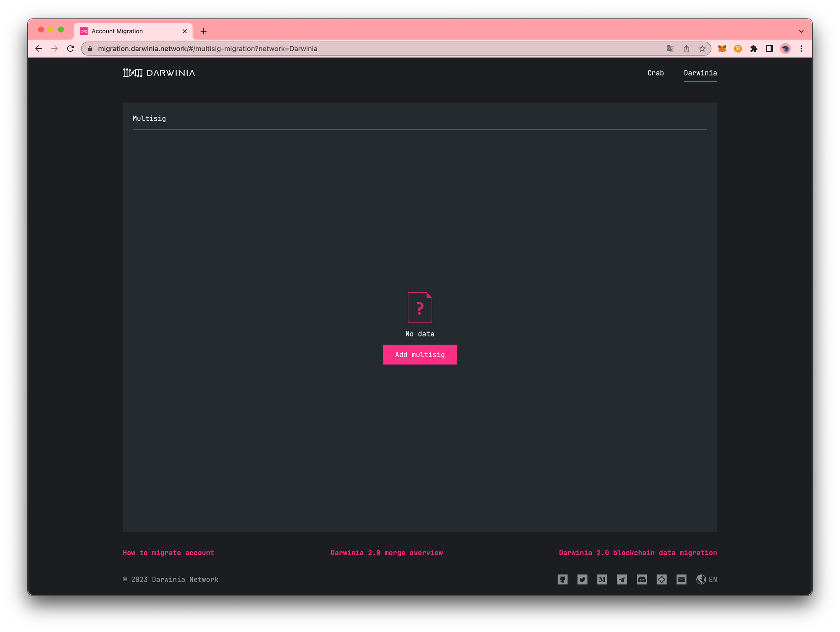Open the GitHub link icon
840x632 pixels.
562,580
